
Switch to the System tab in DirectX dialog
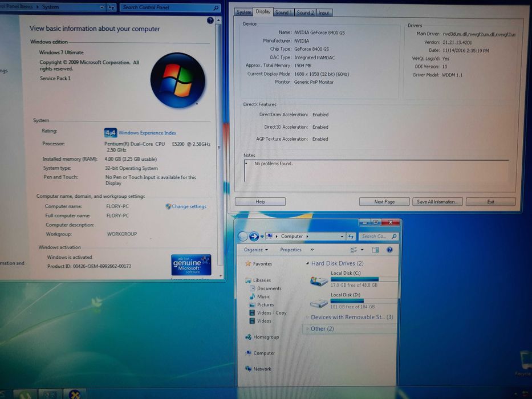pyautogui.click(x=243, y=12)
